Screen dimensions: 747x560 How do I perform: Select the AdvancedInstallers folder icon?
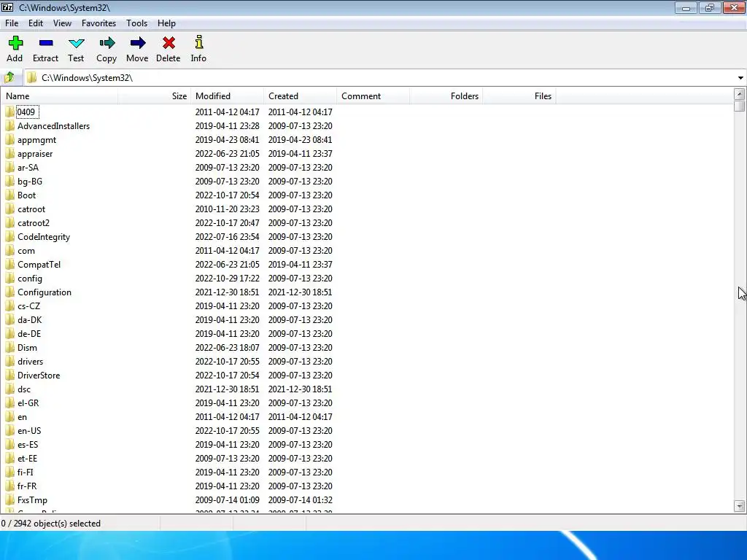tap(10, 125)
